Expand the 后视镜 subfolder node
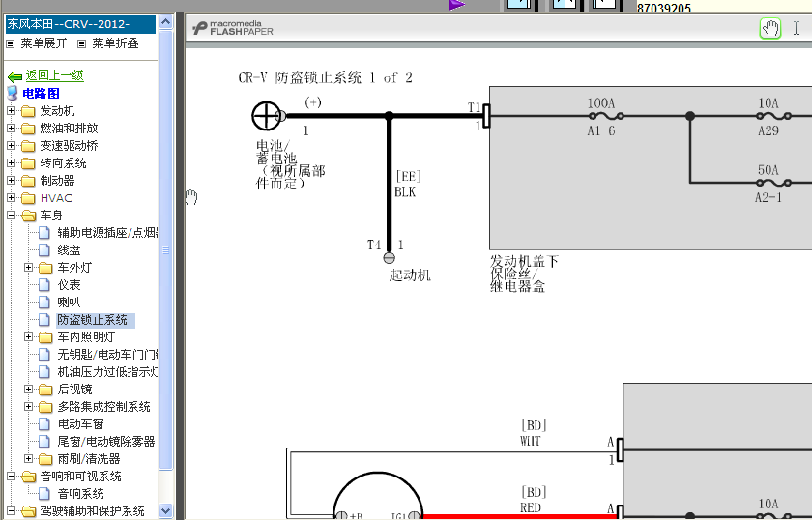812x520 pixels. 28,389
